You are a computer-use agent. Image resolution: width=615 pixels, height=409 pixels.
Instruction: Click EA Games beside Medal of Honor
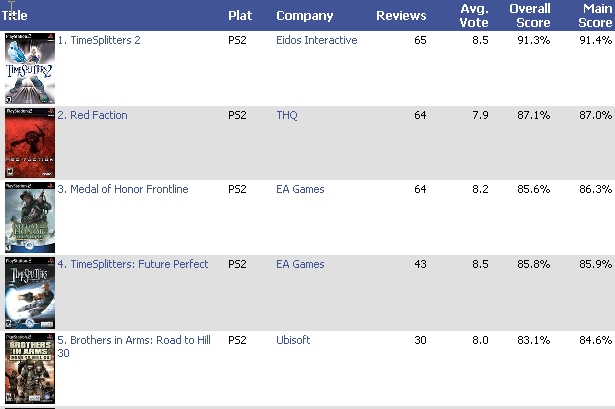(300, 190)
